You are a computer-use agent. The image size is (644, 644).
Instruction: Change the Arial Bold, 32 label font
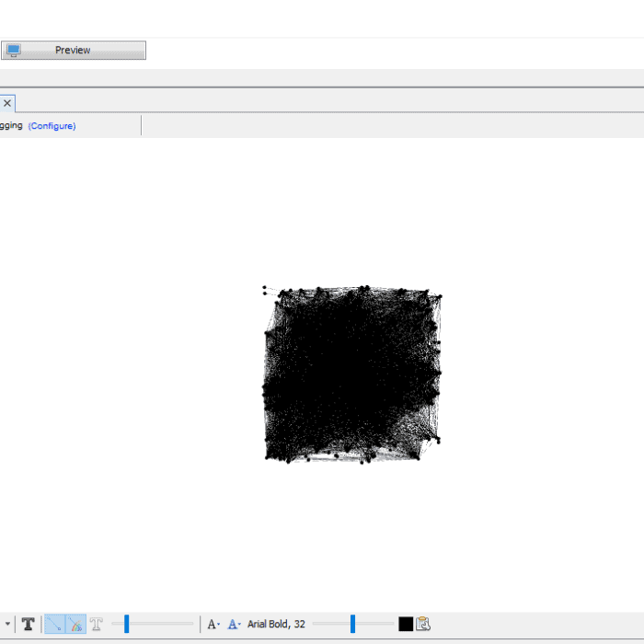tap(276, 624)
